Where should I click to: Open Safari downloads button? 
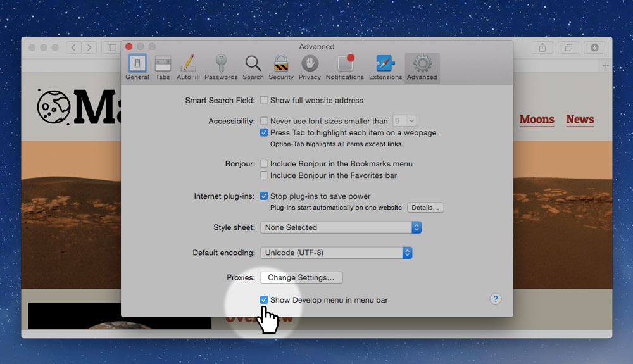point(594,47)
